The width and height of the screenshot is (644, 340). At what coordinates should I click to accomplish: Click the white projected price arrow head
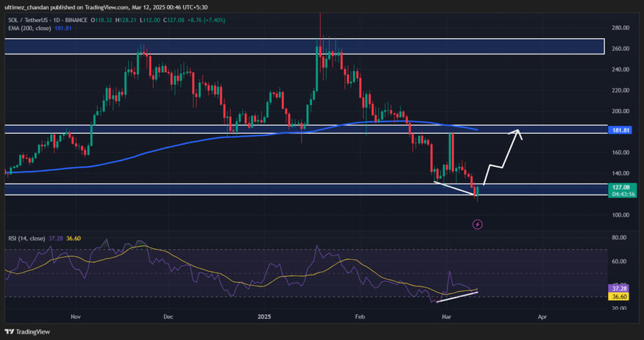(519, 132)
